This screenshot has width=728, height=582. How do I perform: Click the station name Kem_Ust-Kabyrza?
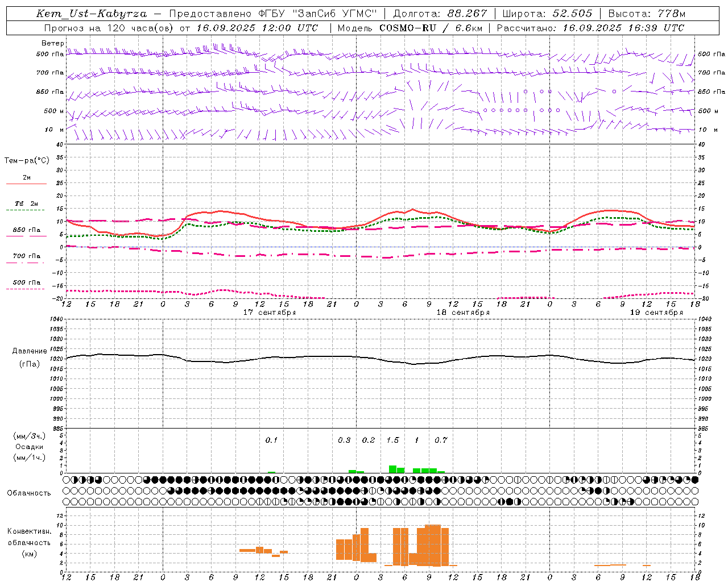coord(91,14)
